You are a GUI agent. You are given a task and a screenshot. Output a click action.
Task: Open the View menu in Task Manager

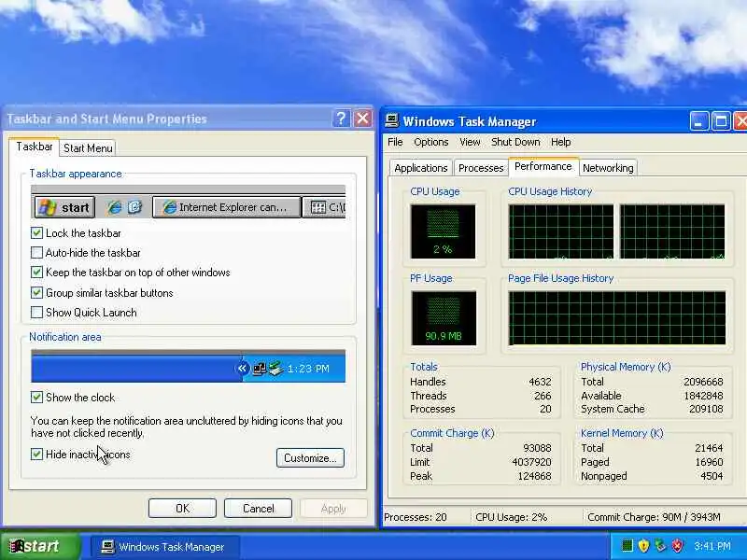(470, 142)
